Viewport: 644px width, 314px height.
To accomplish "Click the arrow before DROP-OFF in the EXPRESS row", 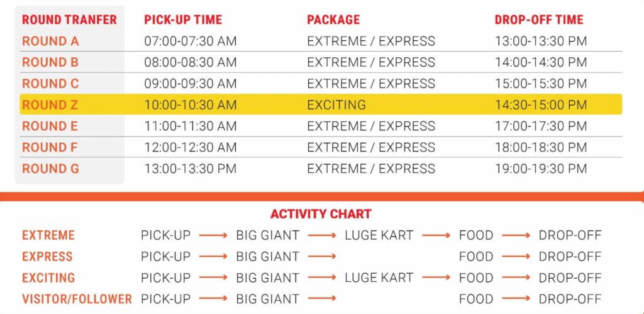I will coord(516,257).
